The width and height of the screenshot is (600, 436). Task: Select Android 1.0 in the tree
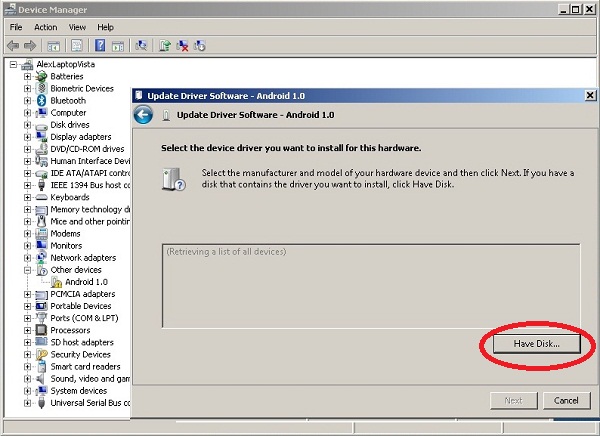pos(86,282)
